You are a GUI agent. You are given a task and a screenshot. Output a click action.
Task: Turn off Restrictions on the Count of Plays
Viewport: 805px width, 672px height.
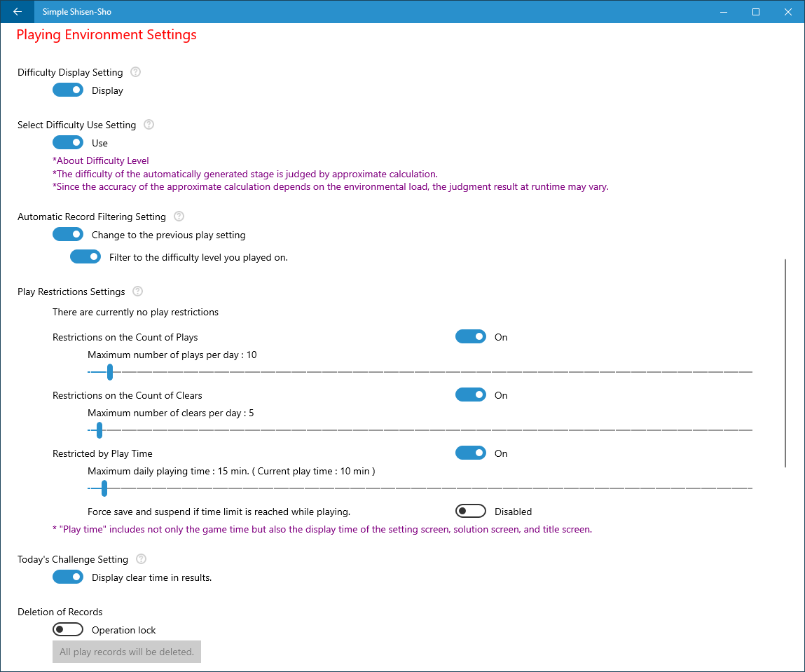point(470,337)
